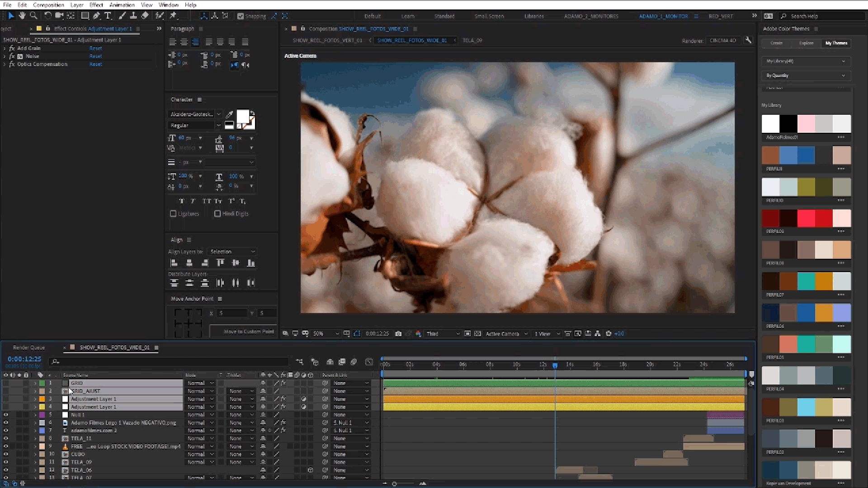The height and width of the screenshot is (488, 868).
Task: Click the snapshot camera icon in viewer
Action: click(x=398, y=334)
